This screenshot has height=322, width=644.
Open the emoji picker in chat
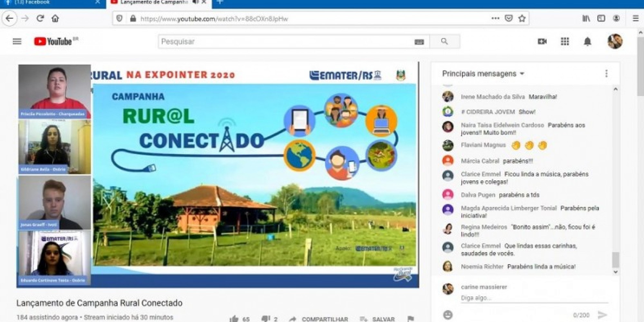448,315
